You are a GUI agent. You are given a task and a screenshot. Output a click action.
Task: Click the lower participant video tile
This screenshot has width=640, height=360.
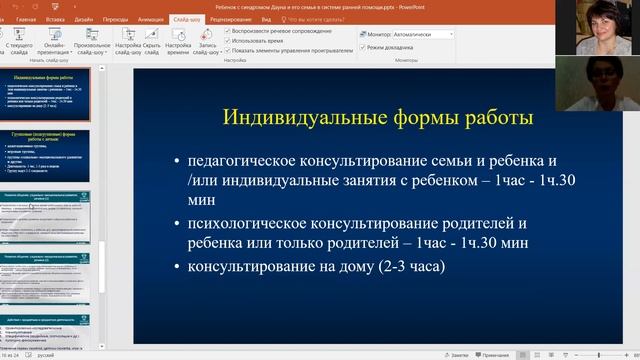[x=598, y=83]
